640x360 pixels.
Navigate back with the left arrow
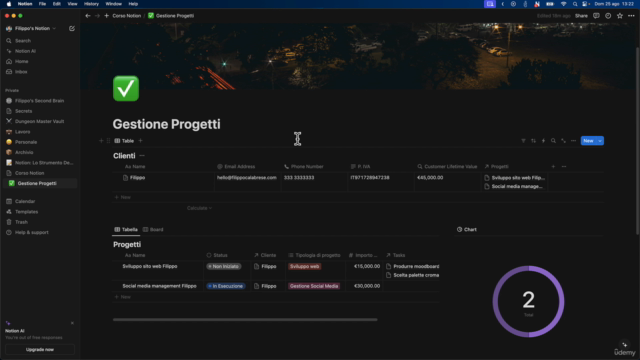point(88,16)
